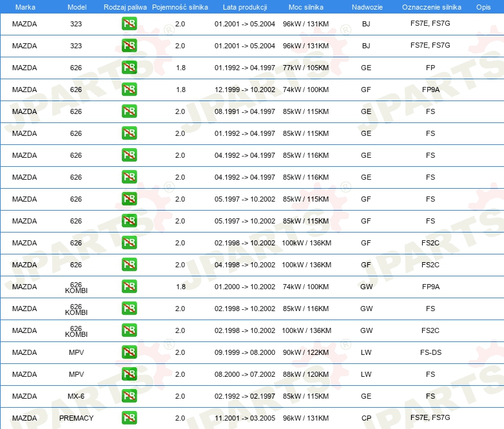Click the fuel icon in the 626 KOMBI FS2C row

[x=129, y=330]
